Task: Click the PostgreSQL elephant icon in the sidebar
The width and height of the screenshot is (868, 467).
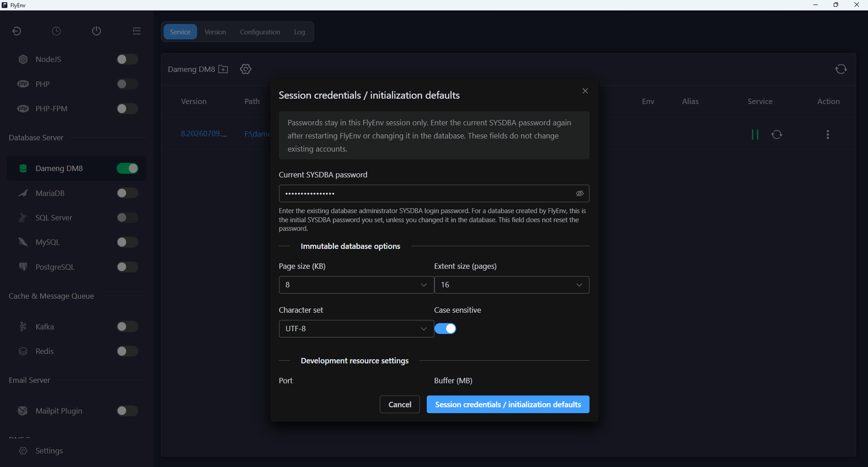Action: pos(23,267)
